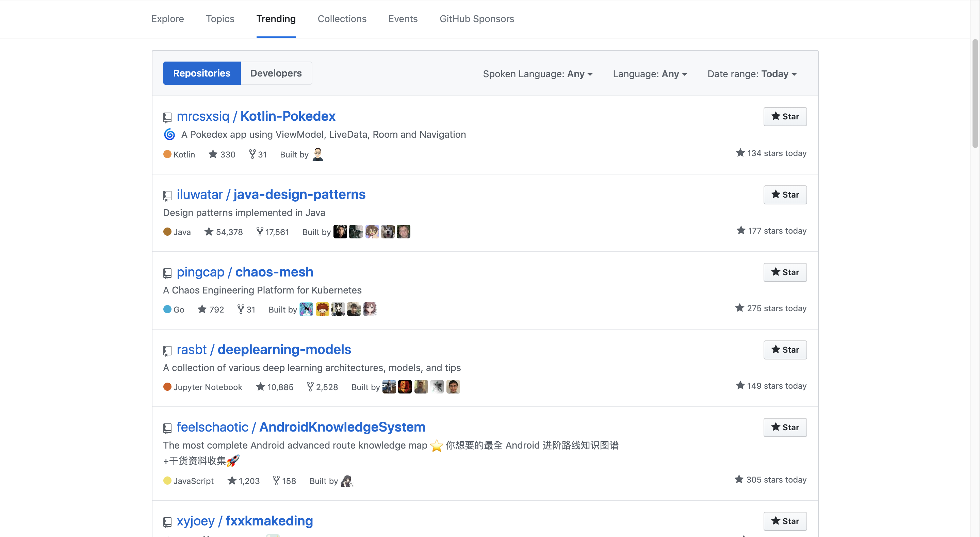The width and height of the screenshot is (980, 537).
Task: Click repo icon beside deeplearning-models title
Action: (167, 351)
